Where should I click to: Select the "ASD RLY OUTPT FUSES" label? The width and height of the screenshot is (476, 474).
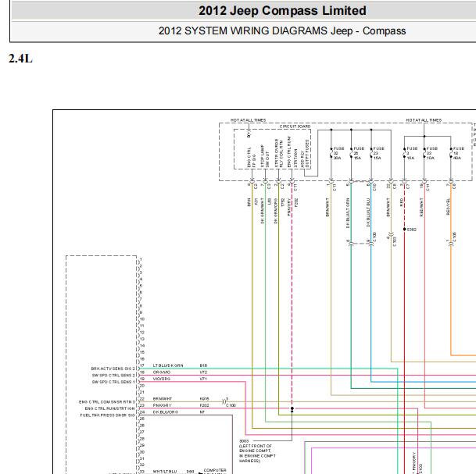tap(305, 154)
